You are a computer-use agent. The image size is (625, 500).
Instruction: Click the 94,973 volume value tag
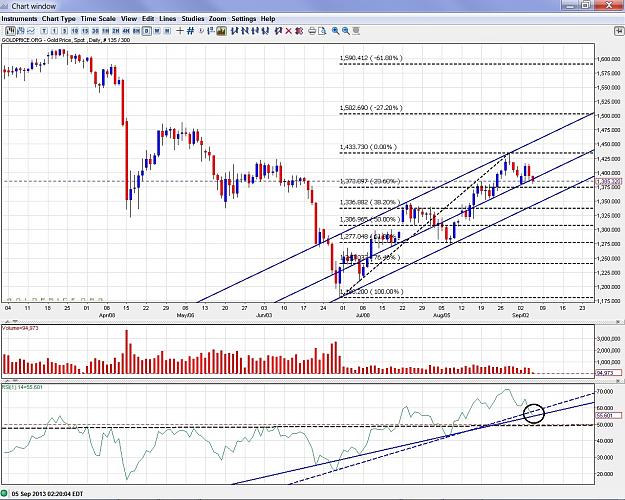[609, 373]
